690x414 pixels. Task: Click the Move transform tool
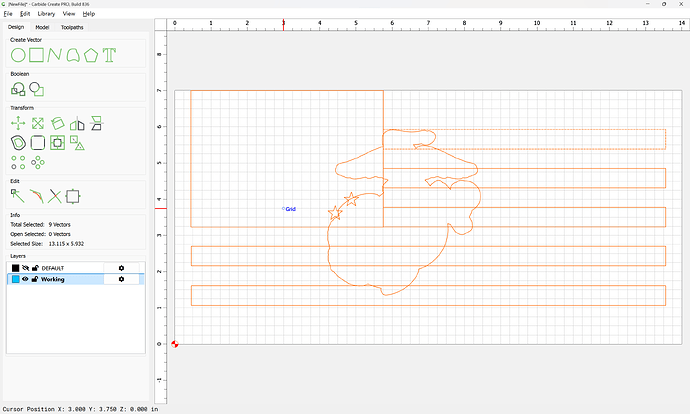pos(17,123)
